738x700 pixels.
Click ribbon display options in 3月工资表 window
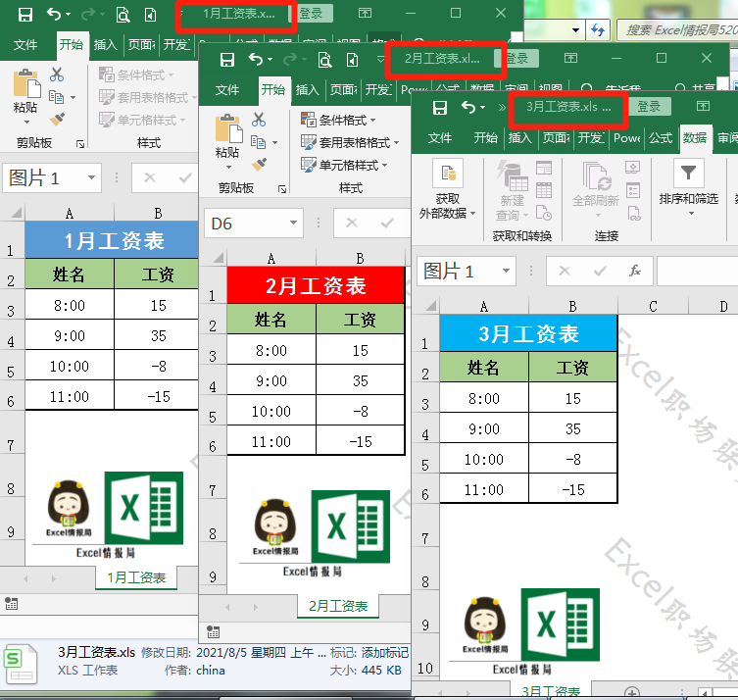pos(703,106)
